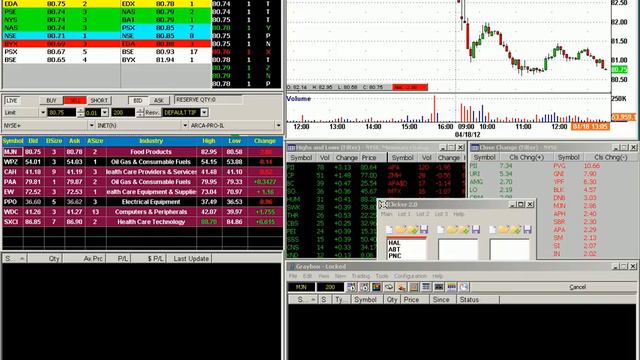Screen dimensions: 640x360
Task: Toggle the BID price button
Action: 138,100
